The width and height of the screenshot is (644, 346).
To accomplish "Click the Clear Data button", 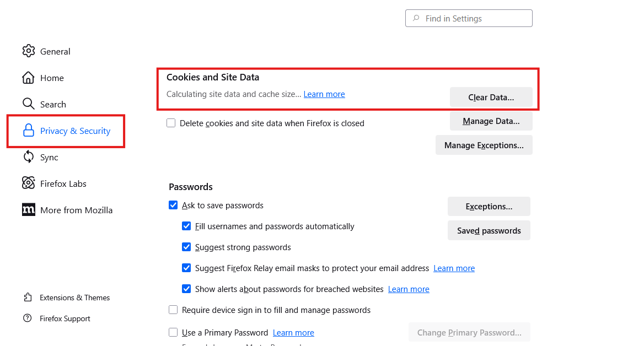I will 491,96.
